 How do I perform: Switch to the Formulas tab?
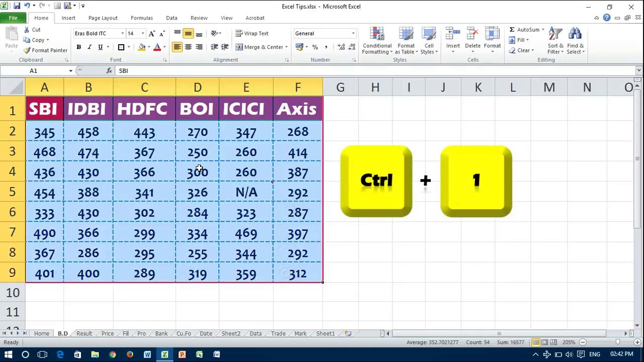[x=142, y=18]
